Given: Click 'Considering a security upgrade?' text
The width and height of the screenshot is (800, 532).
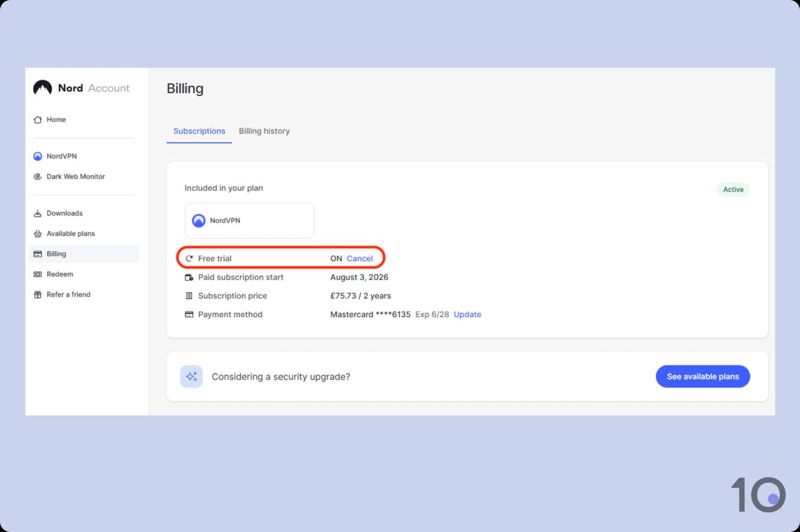Looking at the screenshot, I should tap(281, 377).
